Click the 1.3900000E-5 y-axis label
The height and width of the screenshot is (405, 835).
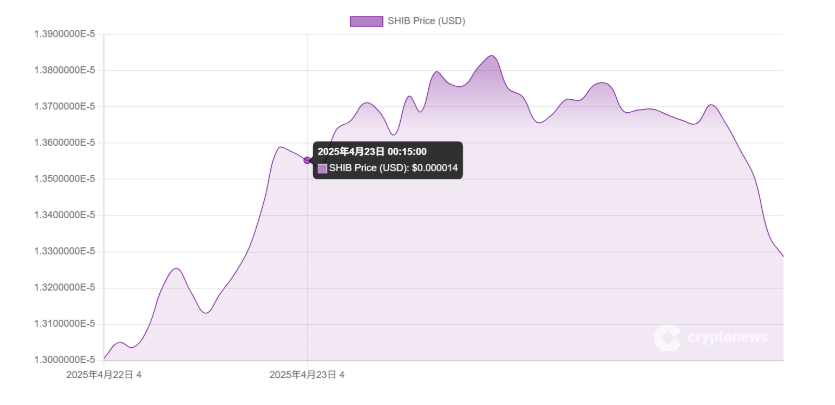coord(65,34)
